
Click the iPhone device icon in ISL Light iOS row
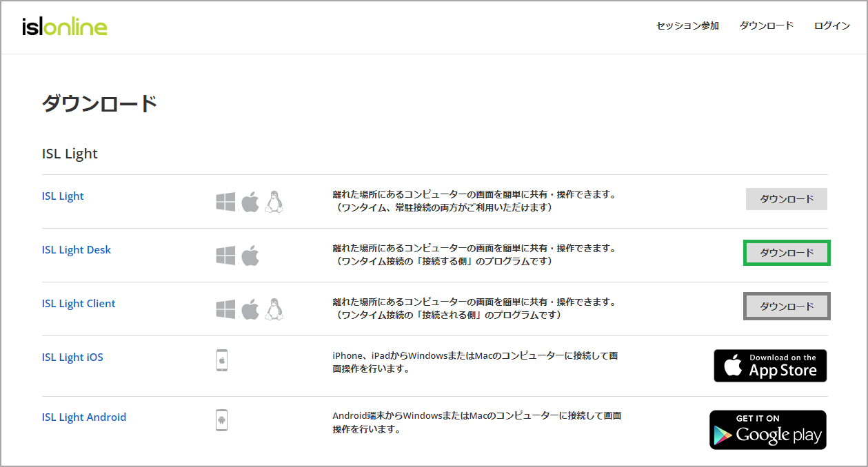click(x=222, y=360)
